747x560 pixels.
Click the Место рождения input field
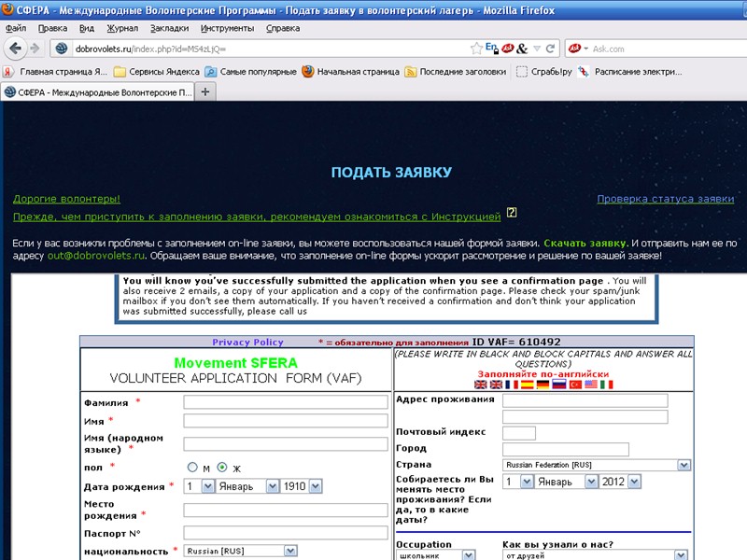286,510
